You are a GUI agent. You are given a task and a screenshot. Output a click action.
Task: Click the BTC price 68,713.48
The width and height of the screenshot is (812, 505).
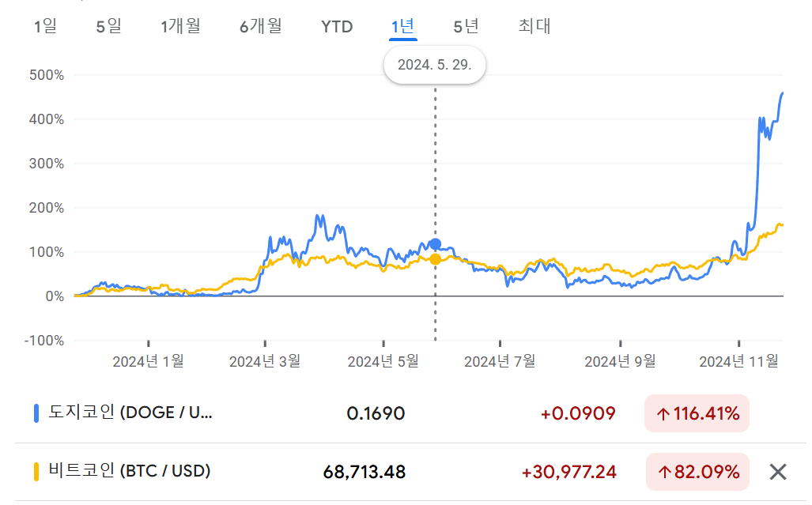point(364,472)
